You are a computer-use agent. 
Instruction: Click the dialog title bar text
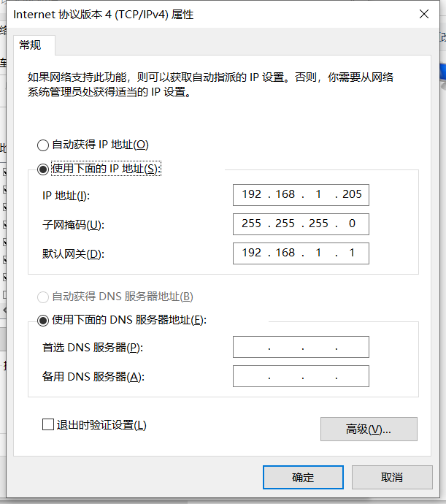click(104, 15)
